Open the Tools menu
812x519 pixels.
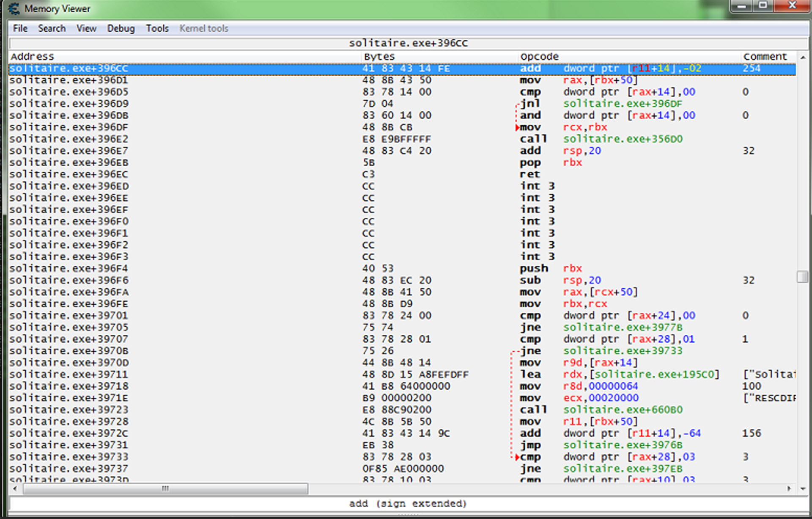pyautogui.click(x=157, y=28)
